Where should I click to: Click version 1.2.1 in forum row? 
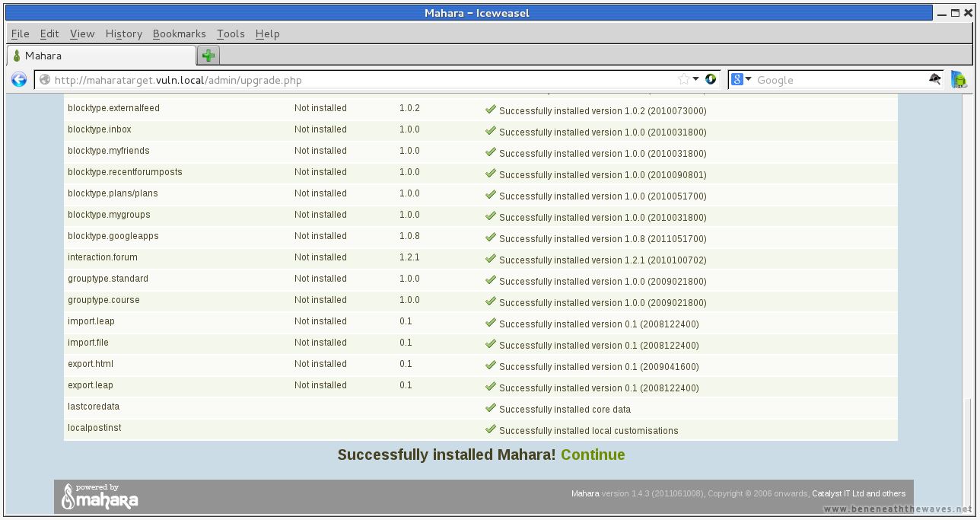click(x=409, y=257)
